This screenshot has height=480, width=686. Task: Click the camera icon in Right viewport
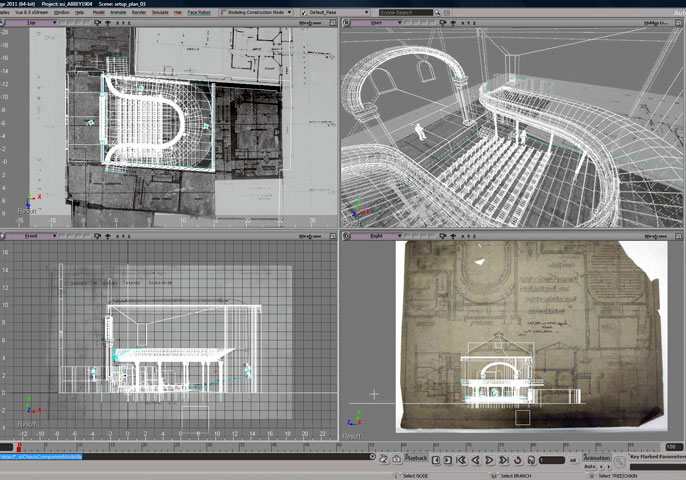(x=443, y=236)
